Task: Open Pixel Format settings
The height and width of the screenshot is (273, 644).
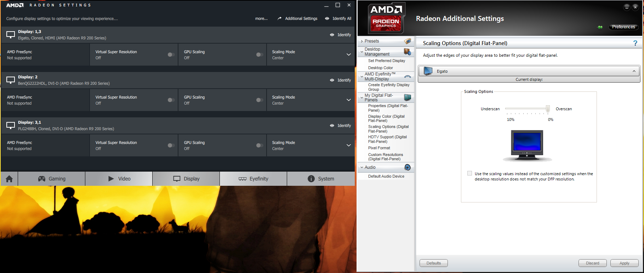Action: click(x=379, y=148)
